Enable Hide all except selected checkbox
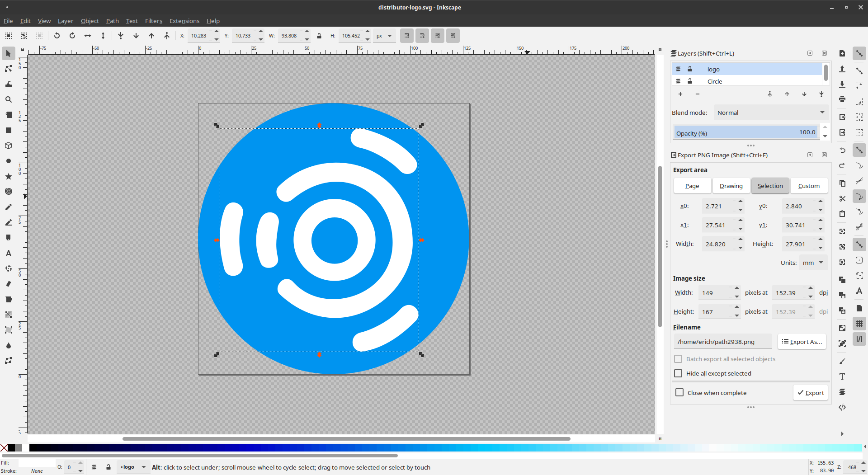The height and width of the screenshot is (475, 868). 678,373
